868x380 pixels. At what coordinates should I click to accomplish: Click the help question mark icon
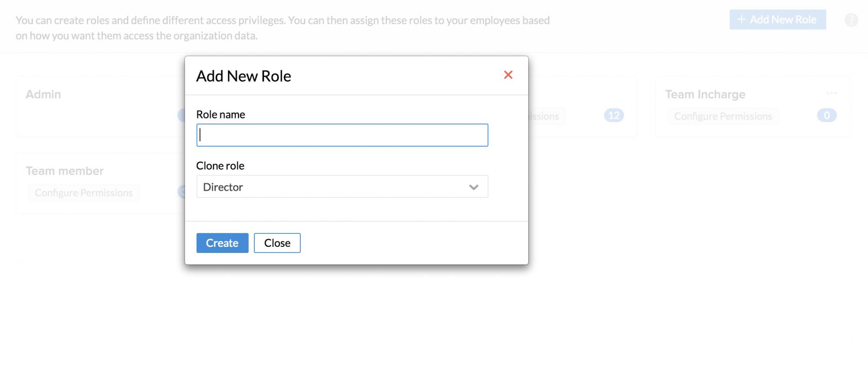pyautogui.click(x=851, y=20)
